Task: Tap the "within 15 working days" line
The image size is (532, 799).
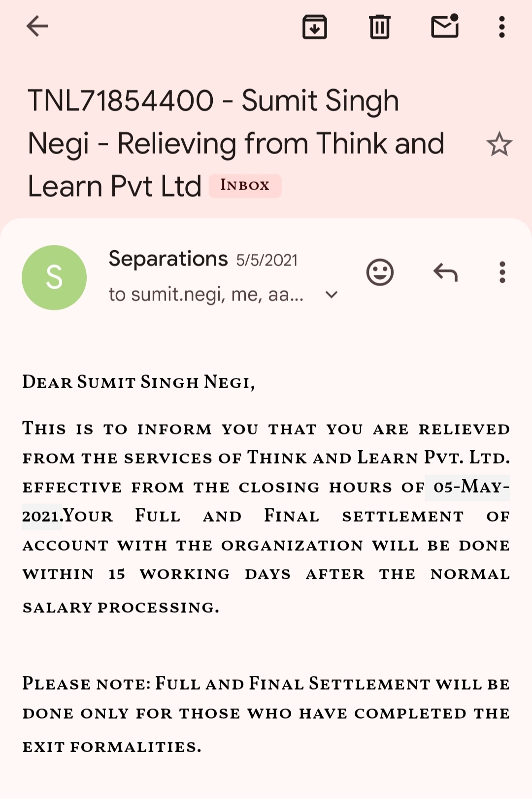Action: [266, 574]
